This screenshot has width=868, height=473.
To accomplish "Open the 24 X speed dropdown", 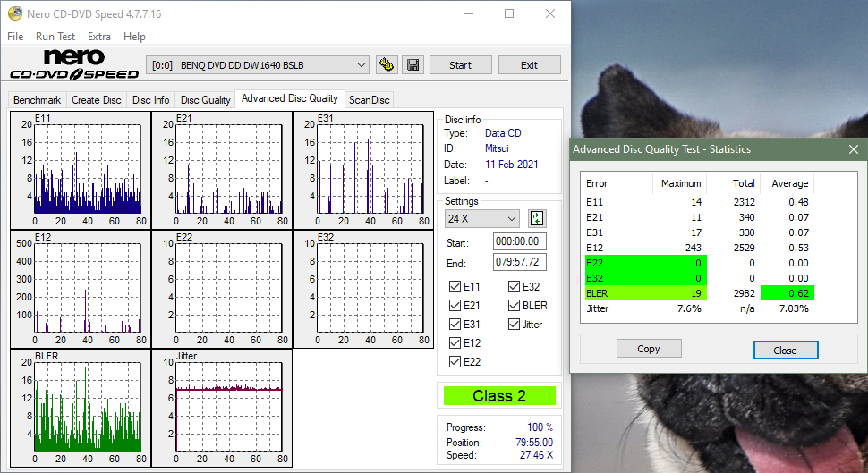I will pos(481,218).
